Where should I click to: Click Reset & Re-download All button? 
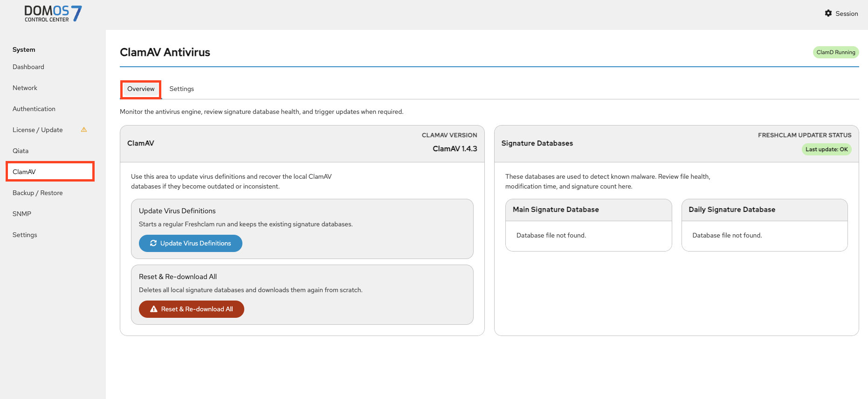coord(192,309)
